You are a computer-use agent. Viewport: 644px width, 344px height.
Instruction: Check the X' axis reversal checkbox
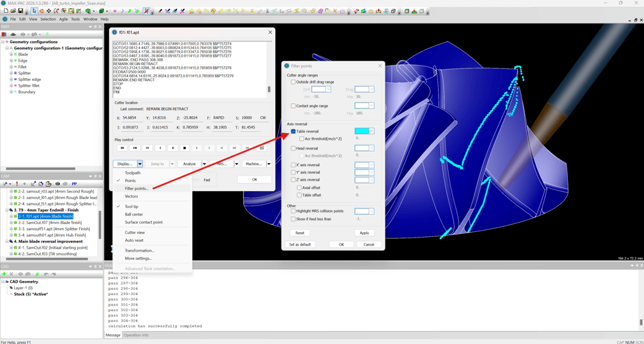tap(293, 165)
